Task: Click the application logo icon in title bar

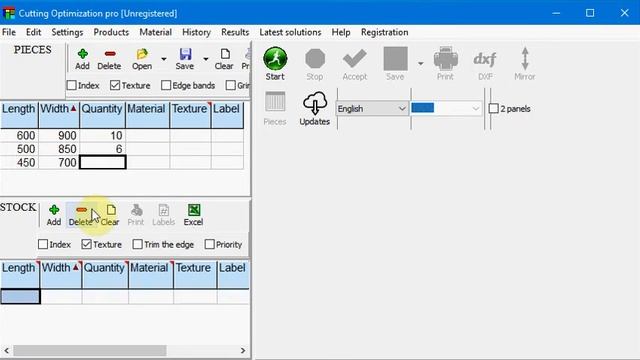Action: pos(9,13)
